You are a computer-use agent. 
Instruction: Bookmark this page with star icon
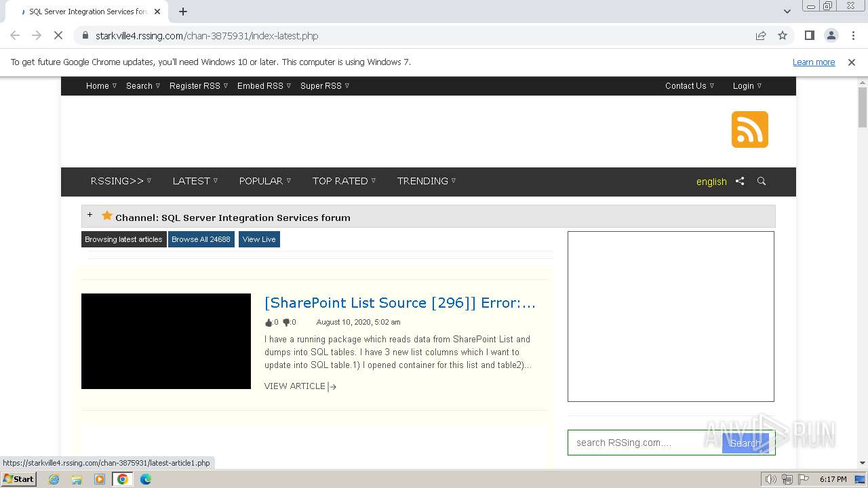pos(783,35)
